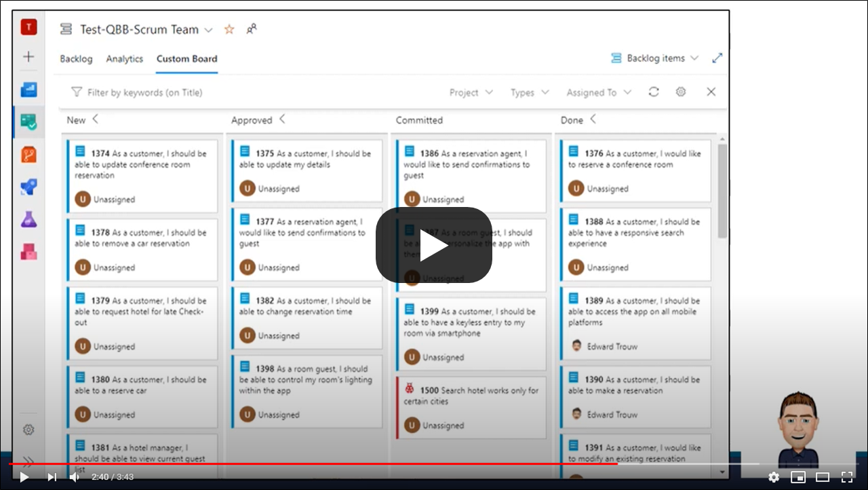Image resolution: width=868 pixels, height=490 pixels.
Task: Open Assigned To filter dropdown
Action: 599,92
